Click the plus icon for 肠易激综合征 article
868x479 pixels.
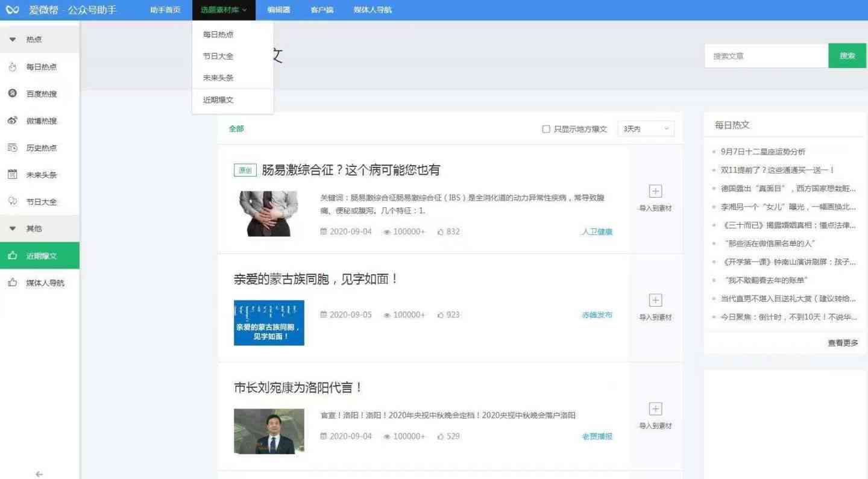(x=655, y=191)
